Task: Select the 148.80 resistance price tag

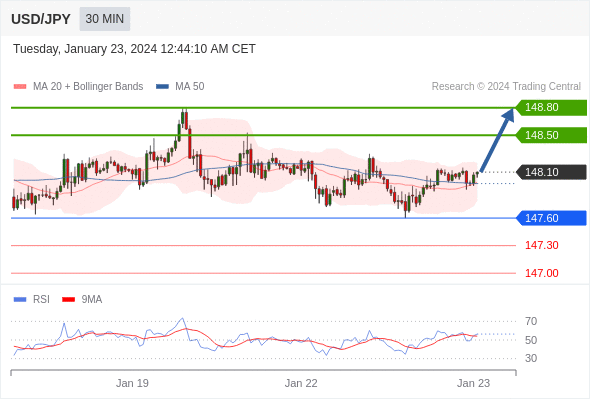Action: [x=551, y=108]
